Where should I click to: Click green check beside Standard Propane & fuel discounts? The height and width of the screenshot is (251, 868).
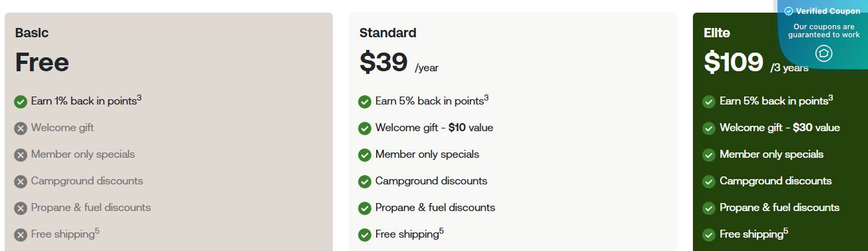tap(365, 208)
